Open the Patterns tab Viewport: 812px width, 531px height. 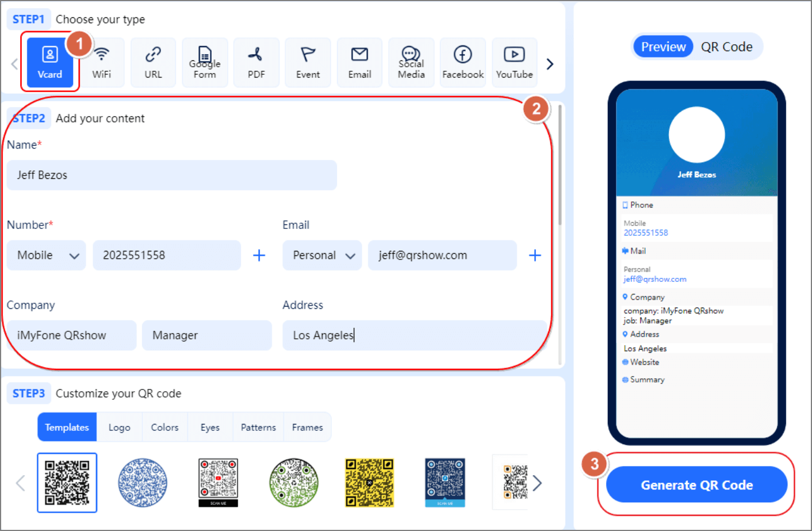pos(258,427)
